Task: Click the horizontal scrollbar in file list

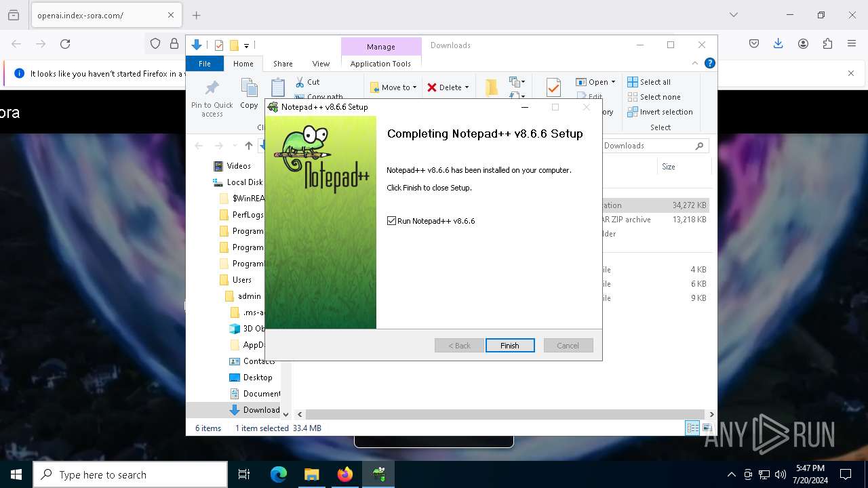Action: click(505, 414)
